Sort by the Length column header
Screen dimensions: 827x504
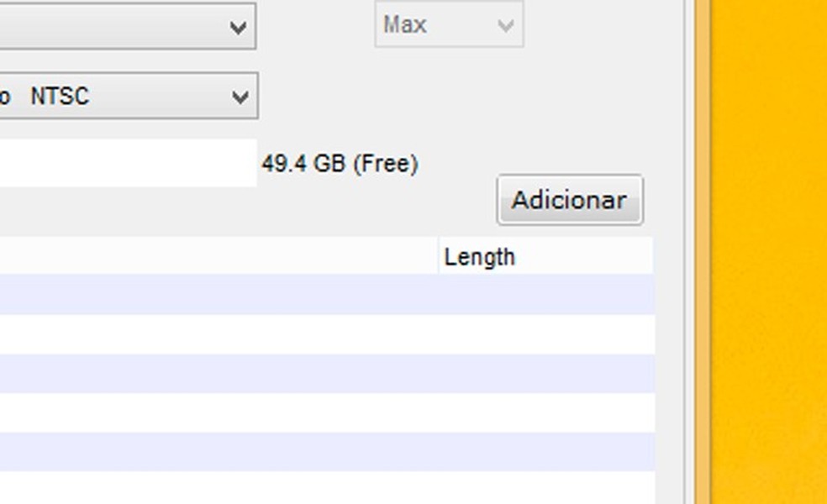[545, 257]
